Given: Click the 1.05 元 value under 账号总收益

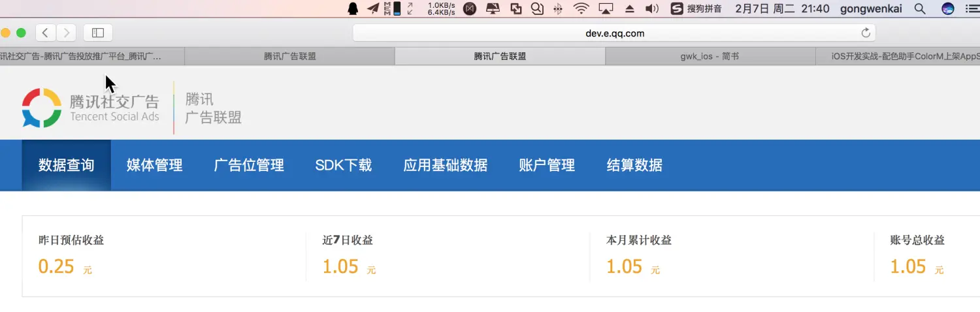Looking at the screenshot, I should 917,266.
